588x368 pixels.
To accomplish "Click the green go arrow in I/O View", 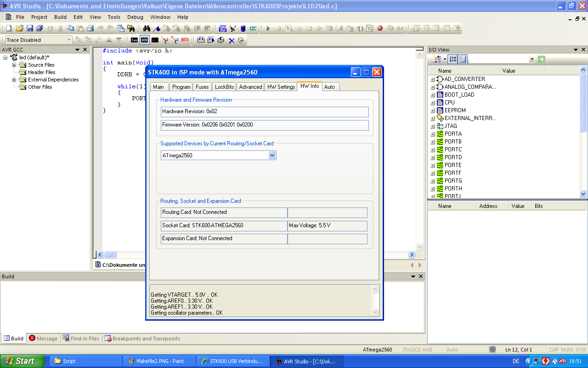I will tap(542, 59).
